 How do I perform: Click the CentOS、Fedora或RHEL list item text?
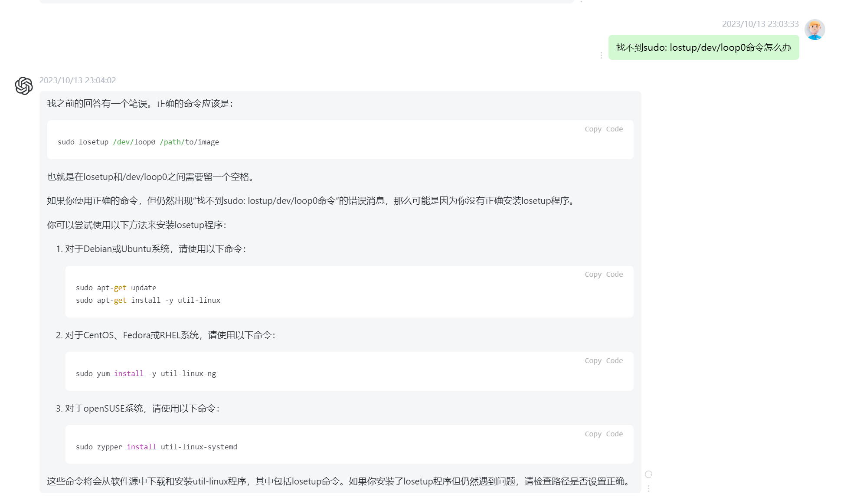coord(170,335)
